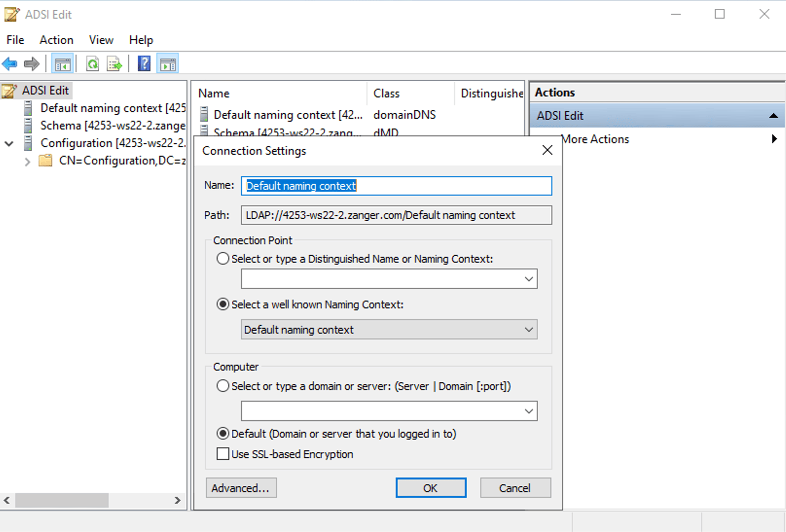Click the Back navigation arrow

10,64
